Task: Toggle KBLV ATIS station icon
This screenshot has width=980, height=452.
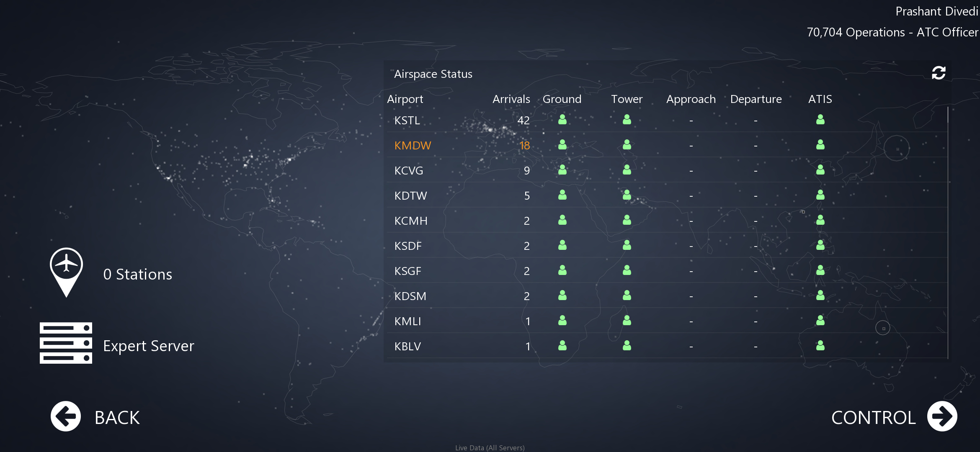Action: coord(820,346)
